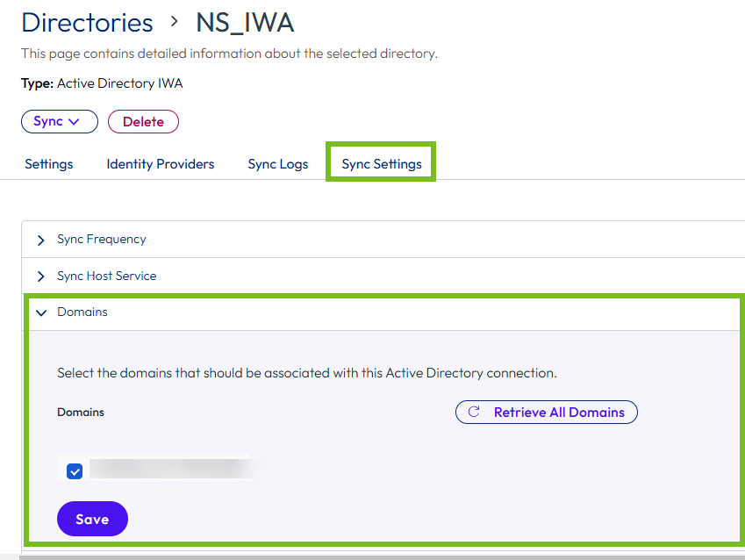Screen dimensions: 745x560
Task: Open the Sync dropdown button
Action: coord(60,122)
